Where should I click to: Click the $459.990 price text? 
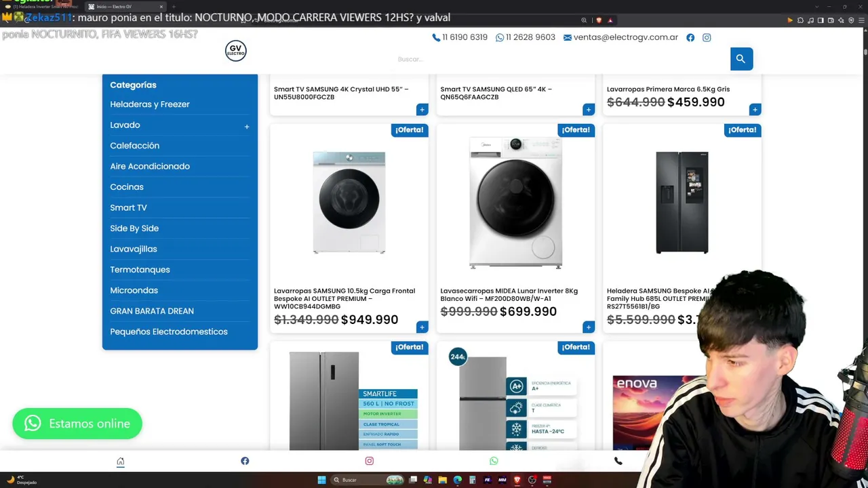click(696, 102)
